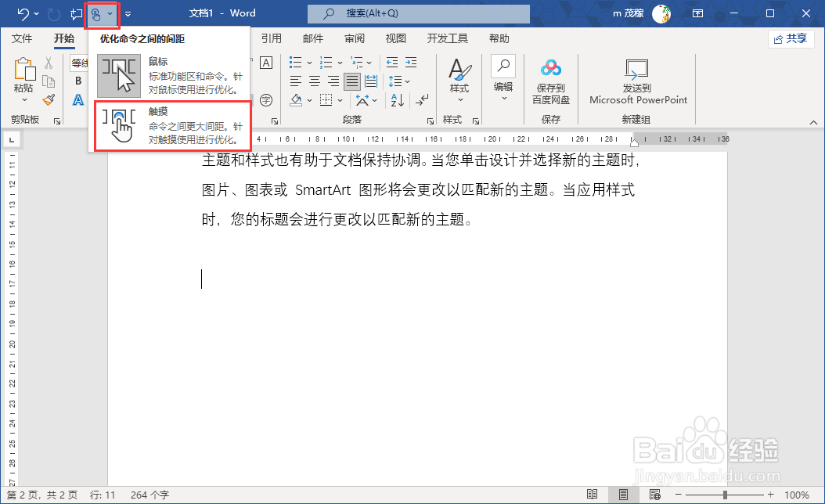This screenshot has height=504, width=825.
Task: Open the shading color dropdown arrow
Action: coord(309,100)
